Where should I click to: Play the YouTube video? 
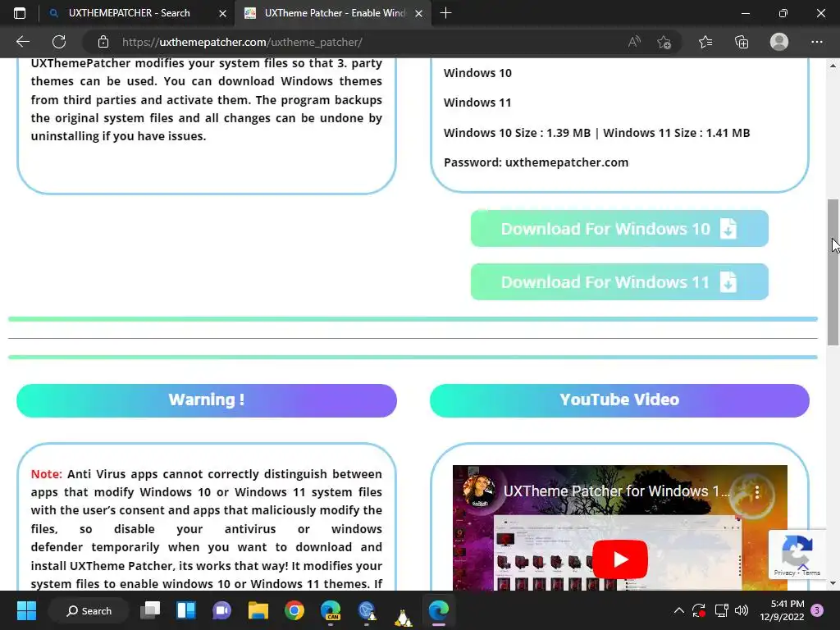(620, 559)
